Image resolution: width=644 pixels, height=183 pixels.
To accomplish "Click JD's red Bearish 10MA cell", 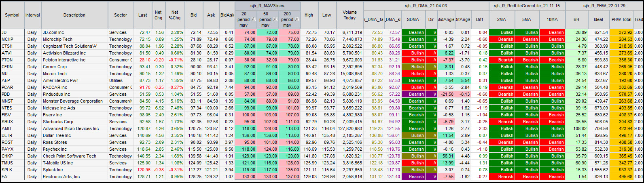I will pos(552,32).
